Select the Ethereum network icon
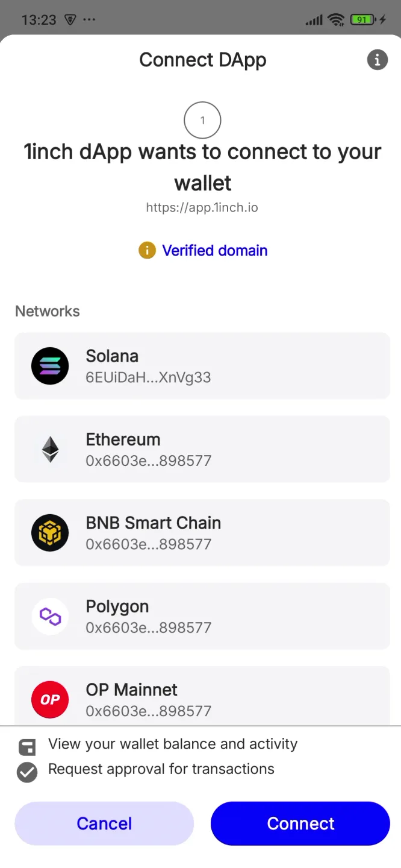 pos(50,449)
